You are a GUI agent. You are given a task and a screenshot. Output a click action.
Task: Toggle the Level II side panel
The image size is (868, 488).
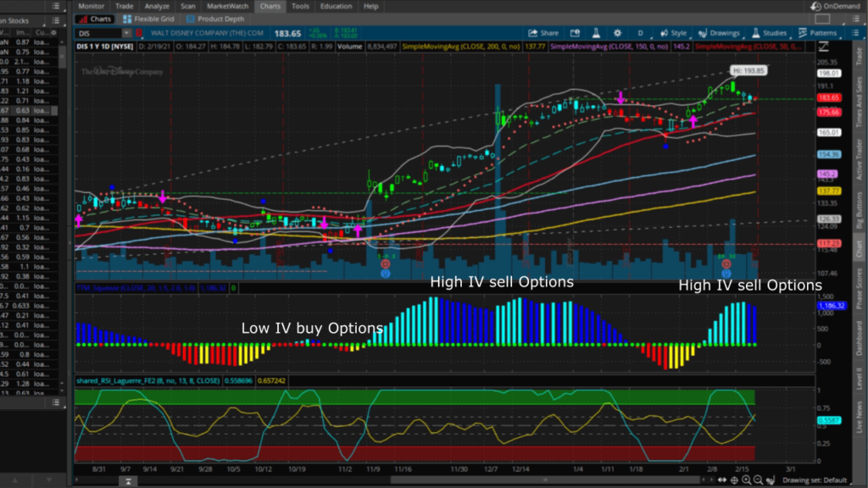pyautogui.click(x=860, y=378)
